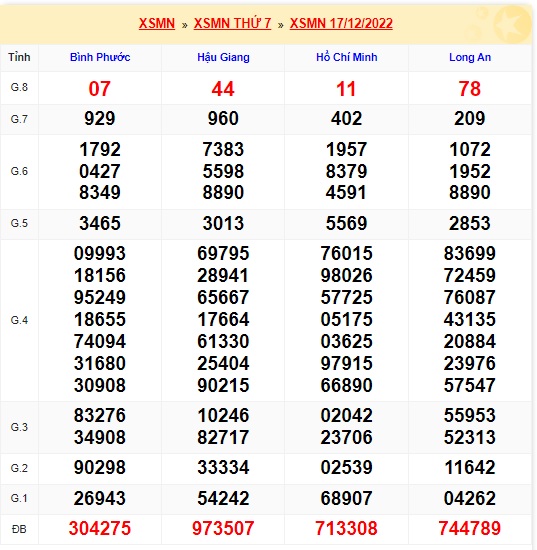Click G.4 number 57547
The image size is (537, 550).
[470, 386]
